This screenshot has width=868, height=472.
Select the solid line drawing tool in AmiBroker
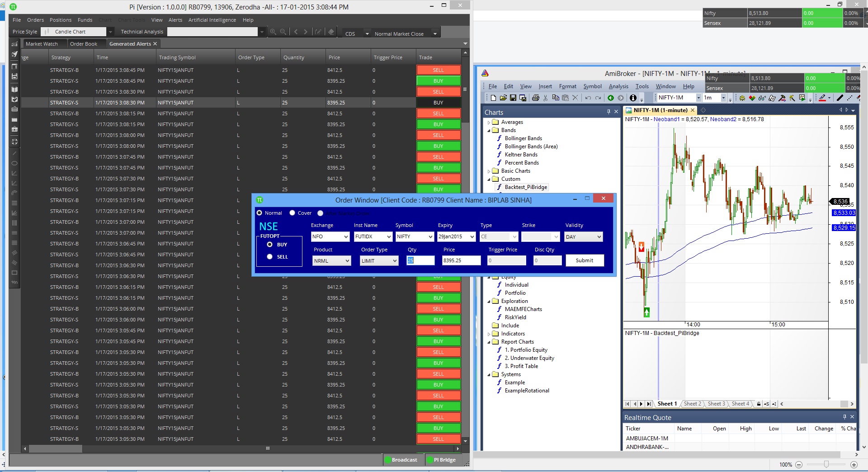[840, 98]
